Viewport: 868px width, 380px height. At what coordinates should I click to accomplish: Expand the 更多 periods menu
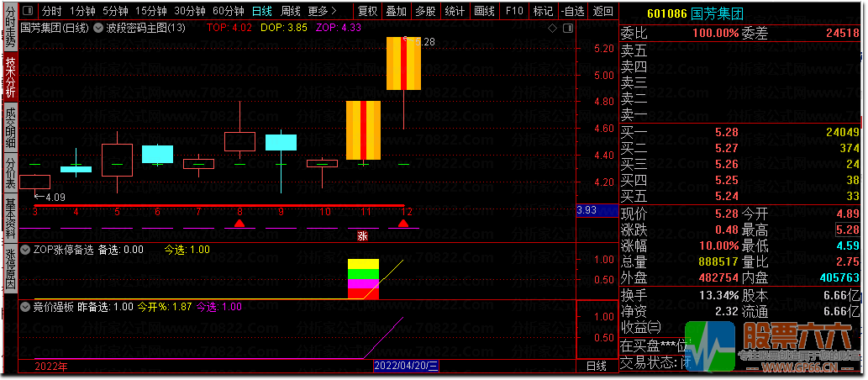coord(322,11)
